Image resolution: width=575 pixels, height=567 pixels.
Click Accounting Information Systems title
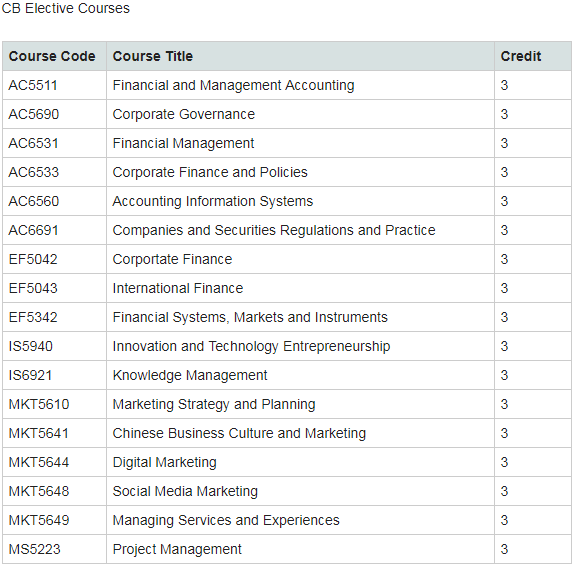pyautogui.click(x=213, y=201)
